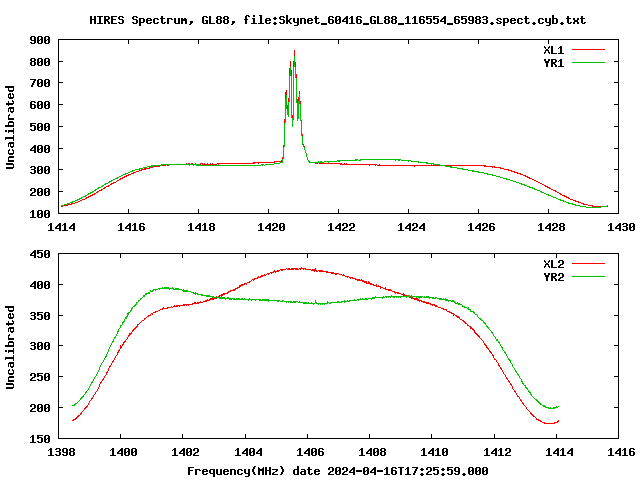Click the 500 y-axis tick label
Viewport: 640px width, 480px height.
[x=40, y=127]
